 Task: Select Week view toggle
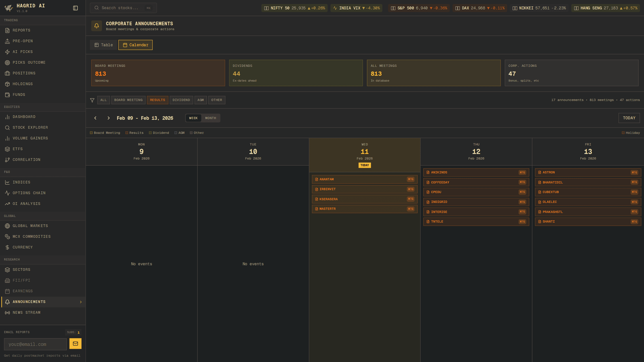click(x=193, y=118)
